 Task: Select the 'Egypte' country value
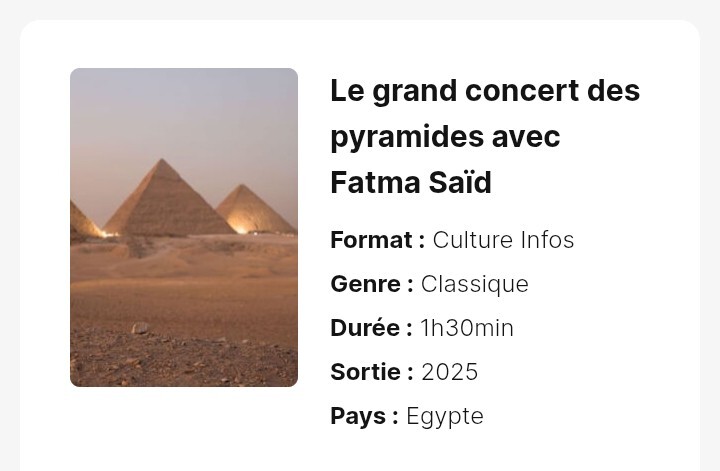[x=445, y=417]
